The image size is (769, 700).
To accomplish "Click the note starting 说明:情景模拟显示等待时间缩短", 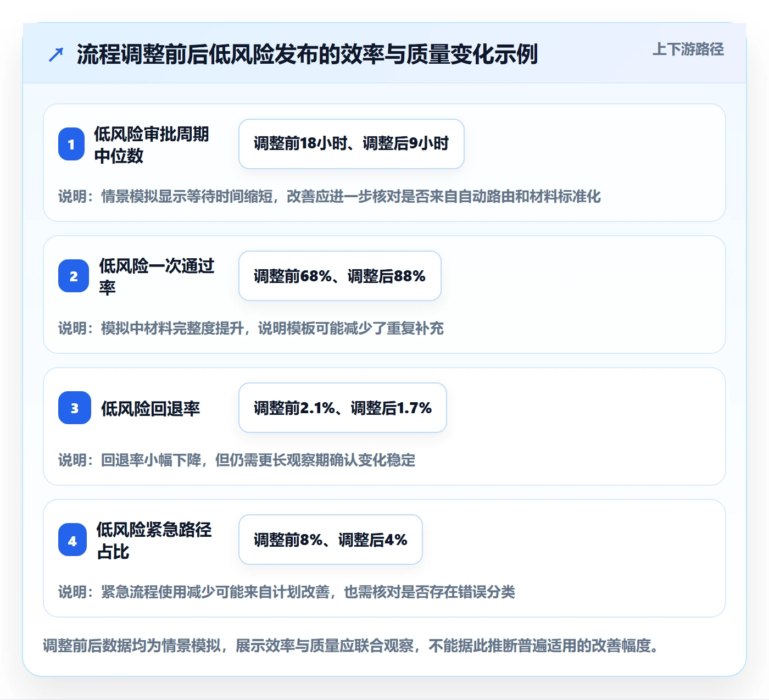I will pos(330,196).
